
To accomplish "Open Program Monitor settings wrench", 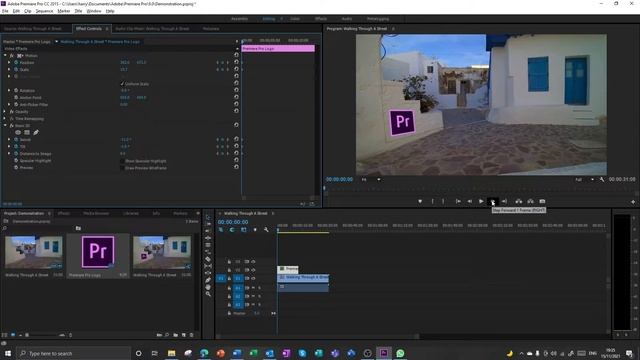I will tap(602, 179).
